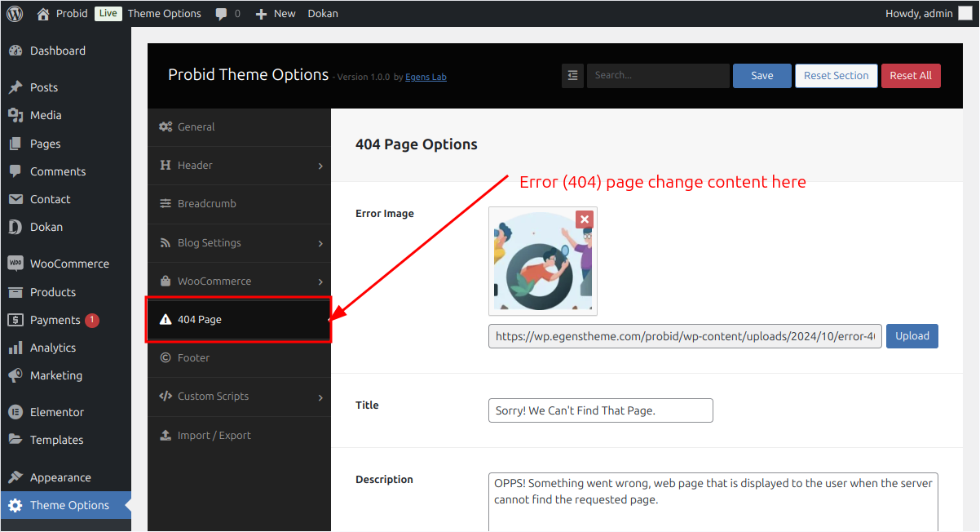Expand the Blog Settings section arrow
The image size is (980, 532).
pos(320,243)
